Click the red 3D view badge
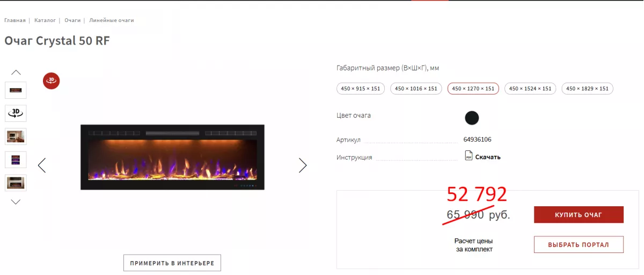The image size is (644, 275). (x=52, y=81)
